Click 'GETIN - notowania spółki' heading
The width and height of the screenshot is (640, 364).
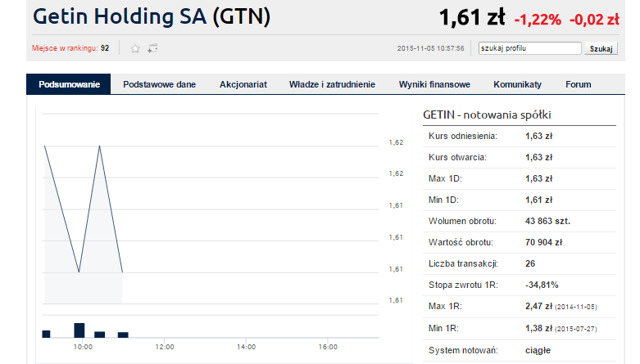coord(487,115)
